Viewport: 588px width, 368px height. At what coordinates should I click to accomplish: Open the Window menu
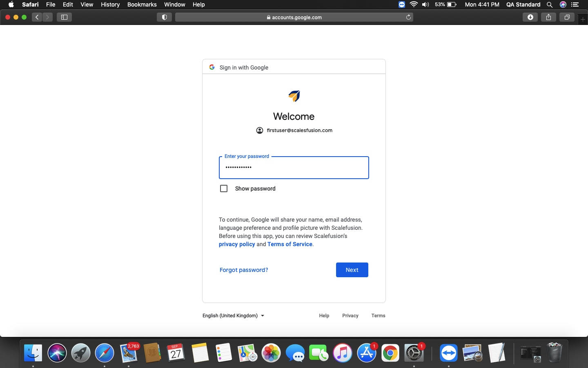tap(175, 4)
